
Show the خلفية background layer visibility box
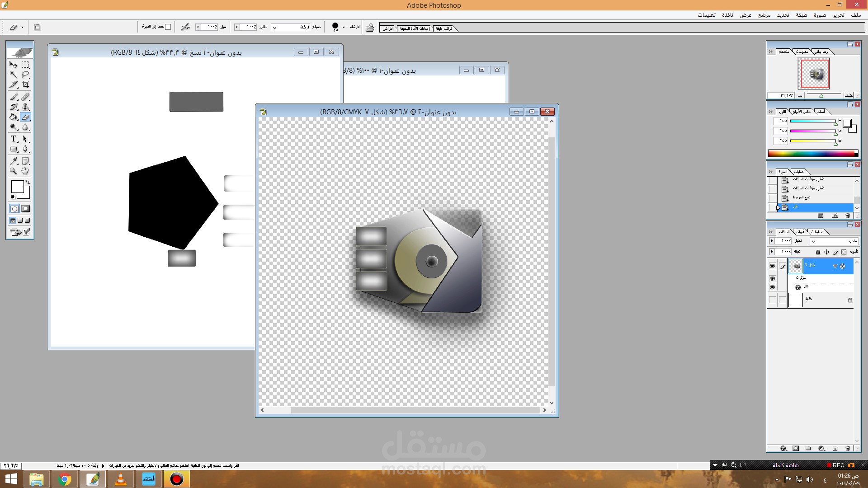click(x=772, y=300)
